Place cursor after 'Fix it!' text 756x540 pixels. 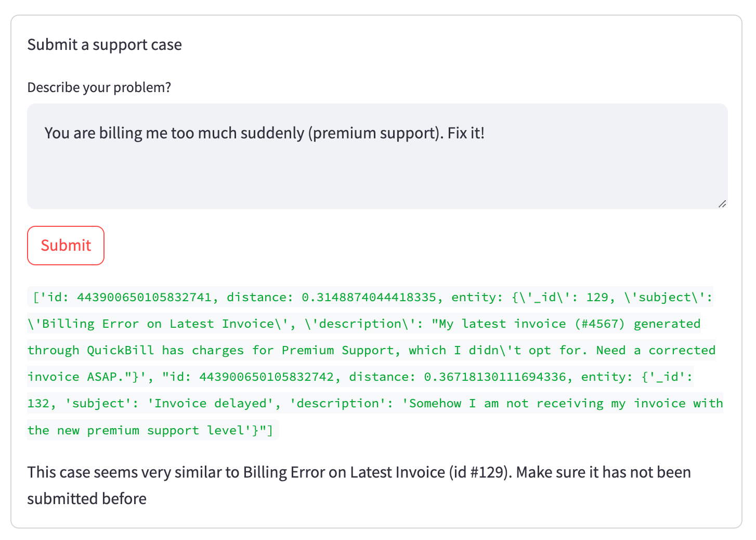[x=486, y=134]
